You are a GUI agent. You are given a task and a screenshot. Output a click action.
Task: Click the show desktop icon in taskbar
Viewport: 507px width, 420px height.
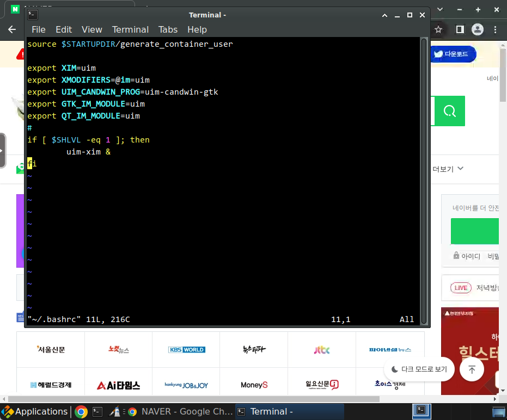click(x=499, y=412)
